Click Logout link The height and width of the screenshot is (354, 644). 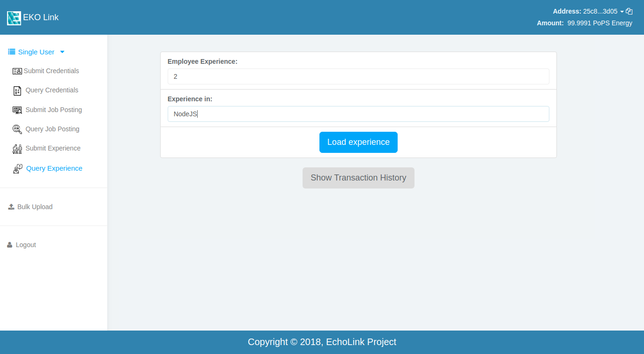click(26, 245)
